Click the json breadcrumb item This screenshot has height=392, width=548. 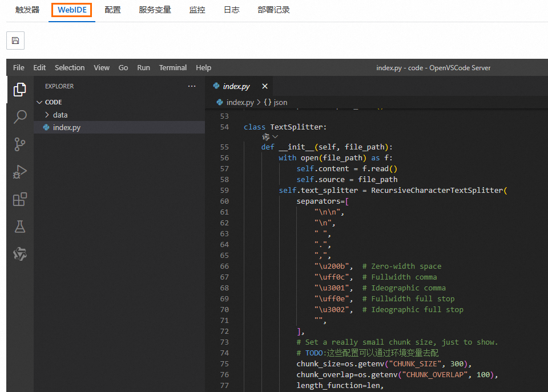click(x=276, y=102)
